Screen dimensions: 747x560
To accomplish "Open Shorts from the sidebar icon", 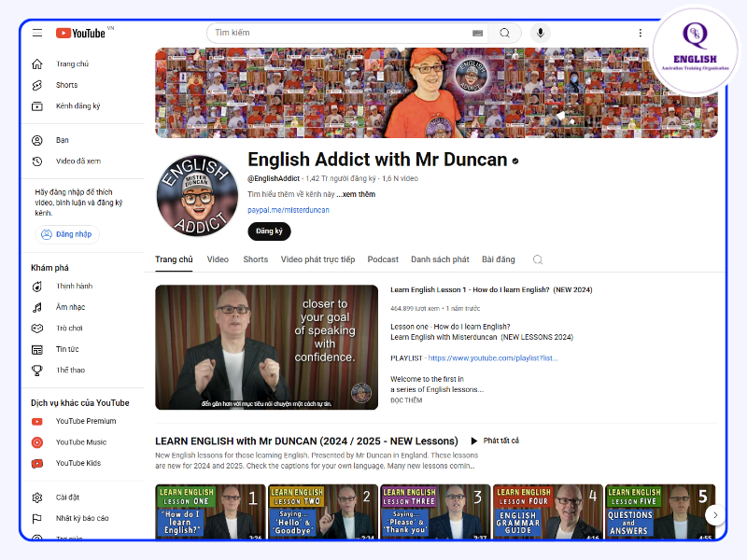I will tap(37, 85).
